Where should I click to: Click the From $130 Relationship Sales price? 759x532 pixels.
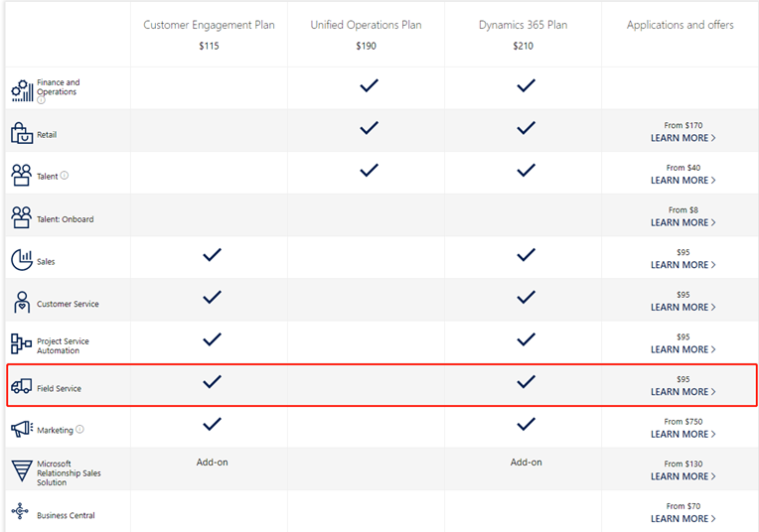tap(683, 464)
